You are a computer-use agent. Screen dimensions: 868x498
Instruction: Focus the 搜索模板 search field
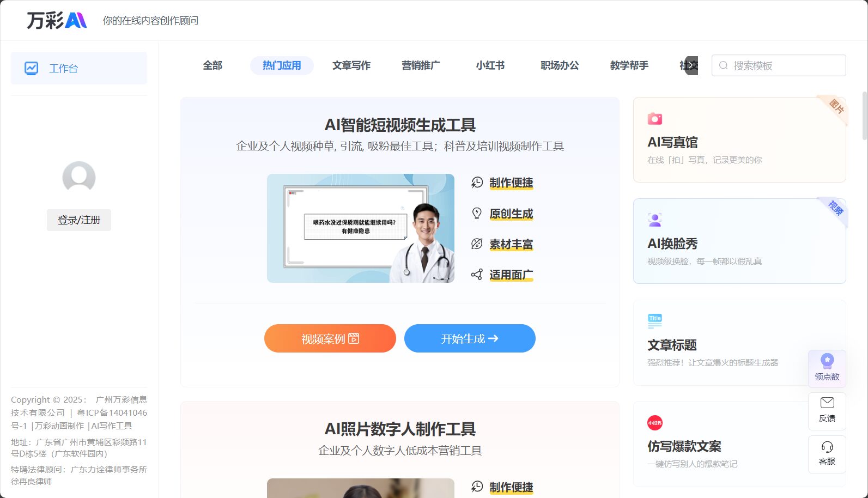779,65
